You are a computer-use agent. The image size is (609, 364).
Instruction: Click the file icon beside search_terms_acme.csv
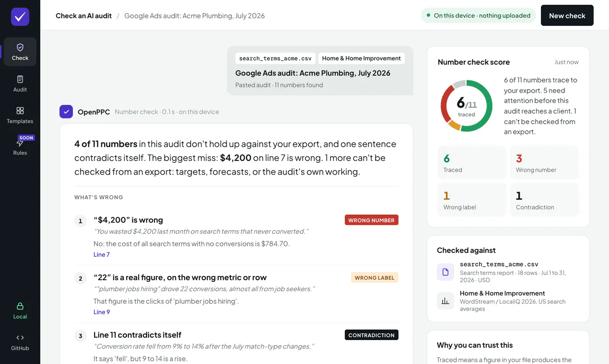tap(445, 272)
